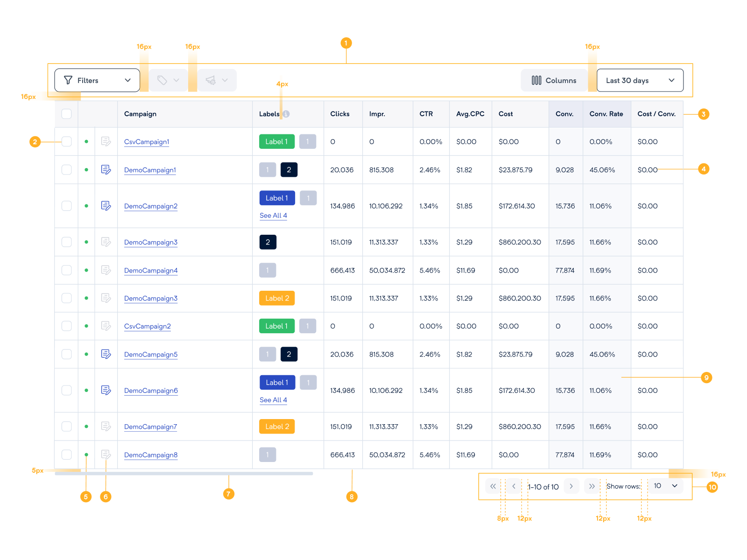
Task: Click the megaphone campaign actions icon
Action: point(216,80)
